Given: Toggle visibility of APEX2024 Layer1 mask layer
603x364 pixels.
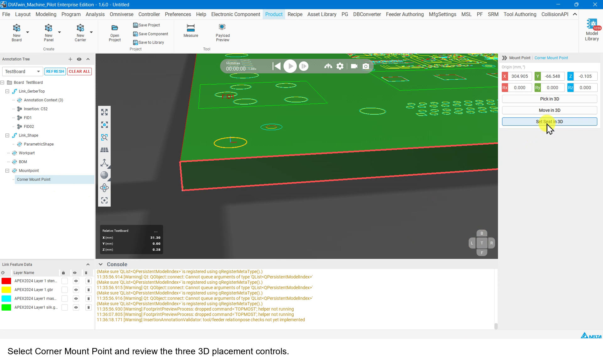Looking at the screenshot, I should (x=76, y=298).
